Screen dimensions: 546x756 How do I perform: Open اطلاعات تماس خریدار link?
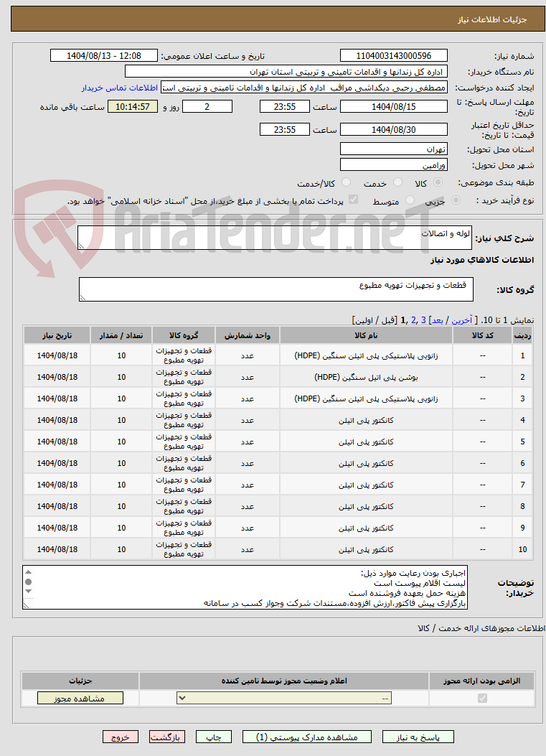[120, 88]
